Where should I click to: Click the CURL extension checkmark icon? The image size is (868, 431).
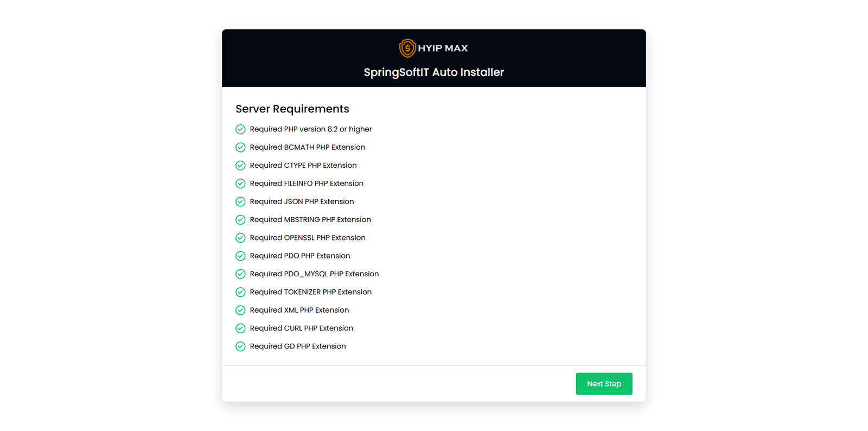pyautogui.click(x=240, y=328)
